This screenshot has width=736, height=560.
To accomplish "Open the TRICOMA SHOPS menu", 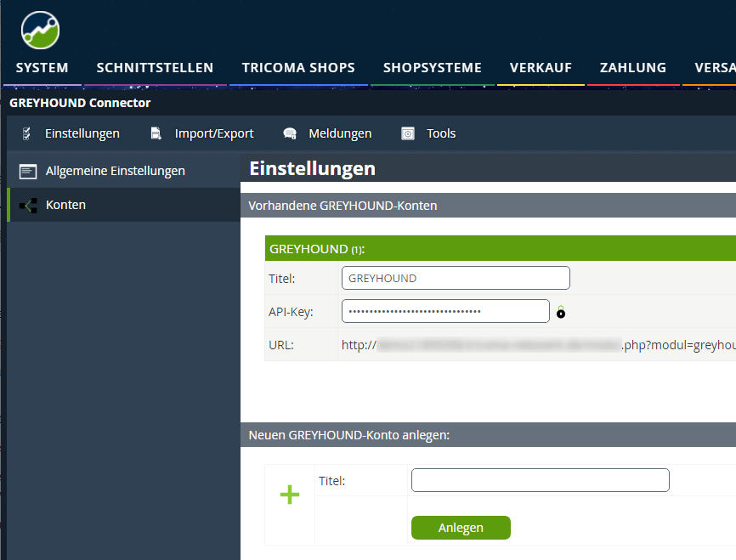I will pyautogui.click(x=298, y=68).
